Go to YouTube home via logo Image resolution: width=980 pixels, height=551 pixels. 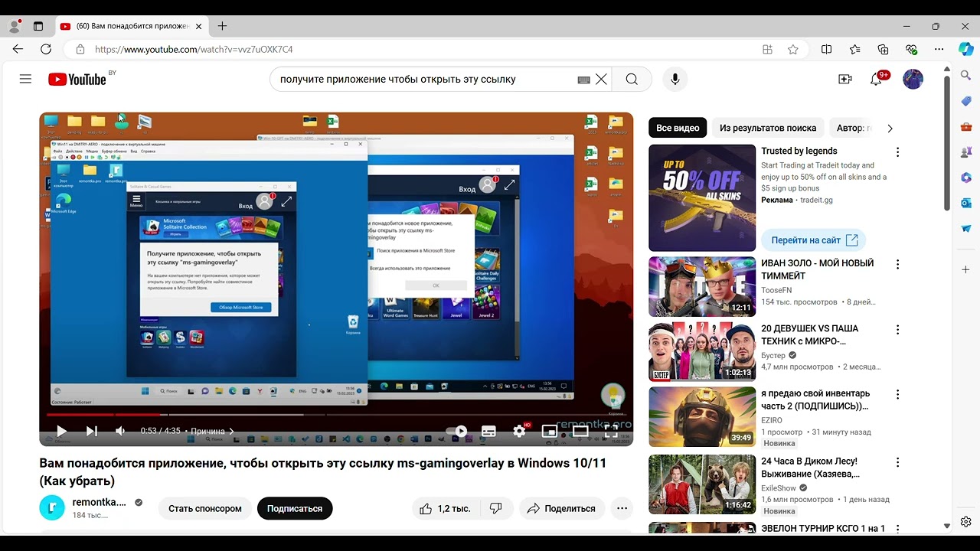pyautogui.click(x=77, y=80)
